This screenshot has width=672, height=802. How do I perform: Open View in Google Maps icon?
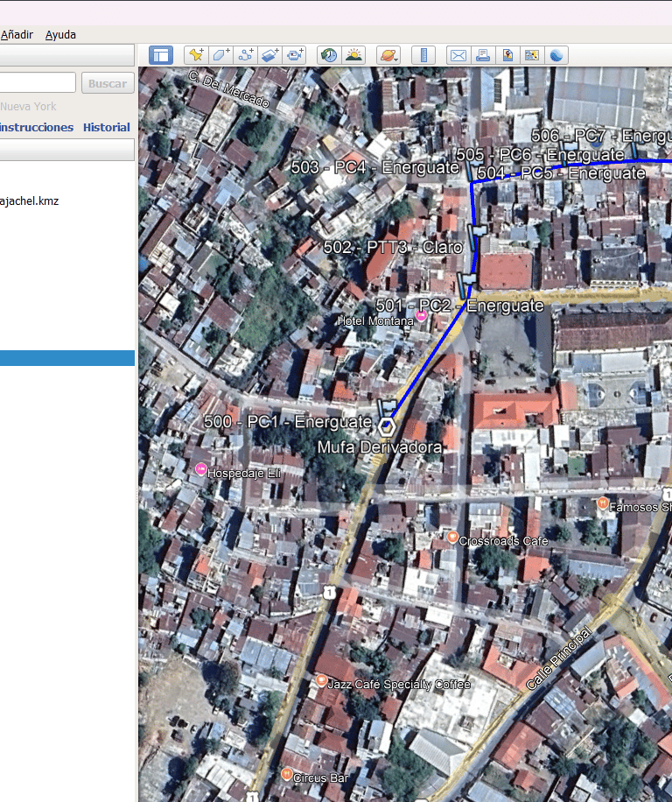(x=532, y=55)
